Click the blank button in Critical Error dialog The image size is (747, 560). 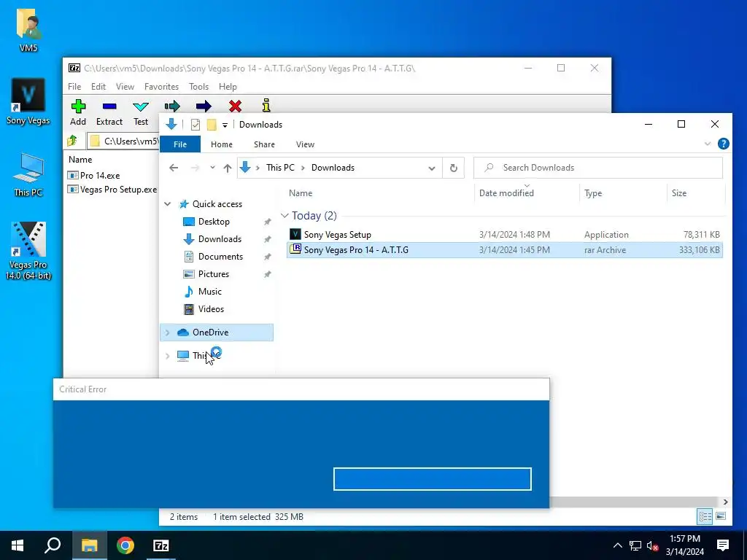click(432, 478)
